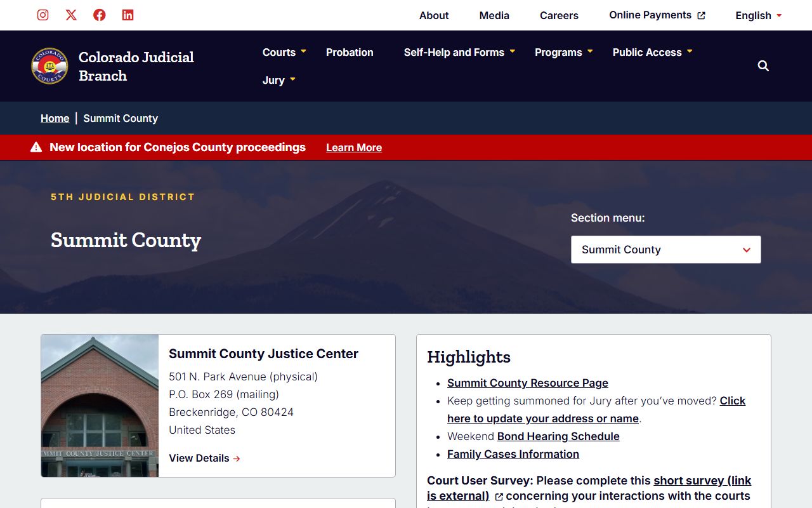Open the Bond Hearing Schedule link
Viewport: 812px width, 508px height.
(x=558, y=436)
